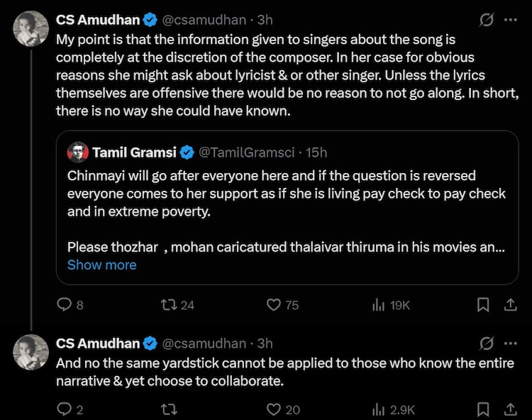Viewport: 532px width, 420px height.
Task: Expand quoted tweet with Show more
Action: click(101, 265)
